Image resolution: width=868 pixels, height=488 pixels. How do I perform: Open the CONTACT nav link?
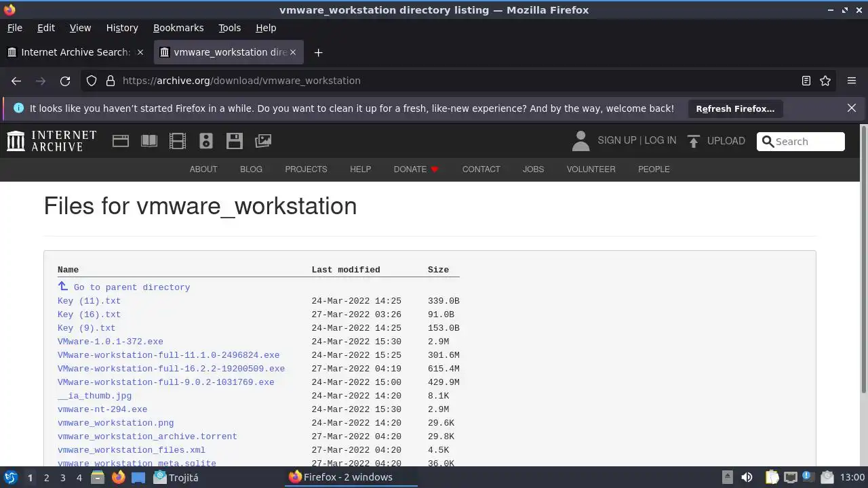[481, 169]
